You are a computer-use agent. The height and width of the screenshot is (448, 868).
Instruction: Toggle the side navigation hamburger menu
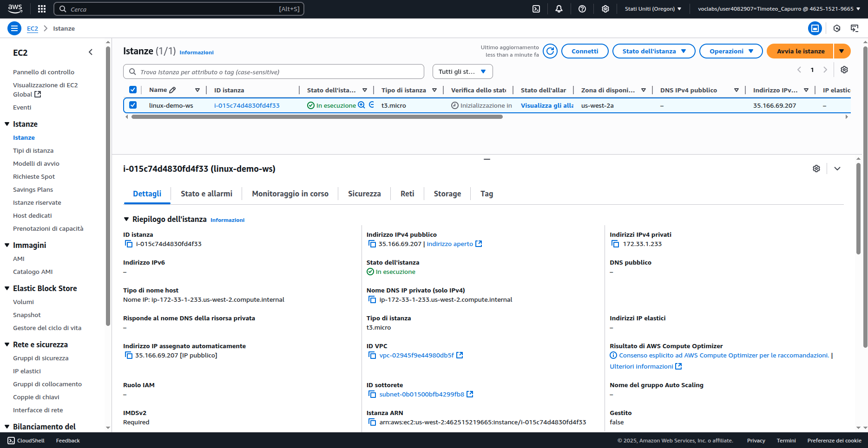[14, 28]
